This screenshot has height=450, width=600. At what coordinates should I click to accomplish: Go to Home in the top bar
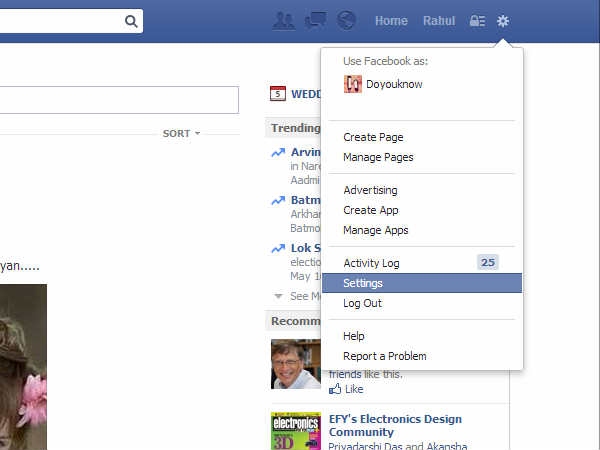pos(391,21)
